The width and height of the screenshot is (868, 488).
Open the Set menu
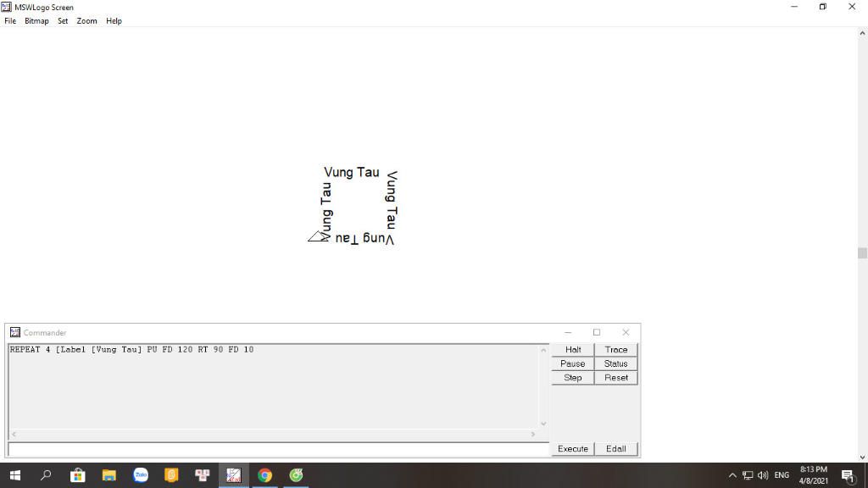(x=63, y=21)
